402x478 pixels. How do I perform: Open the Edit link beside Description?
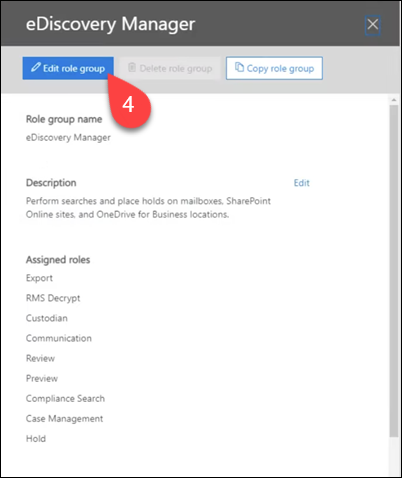coord(302,183)
